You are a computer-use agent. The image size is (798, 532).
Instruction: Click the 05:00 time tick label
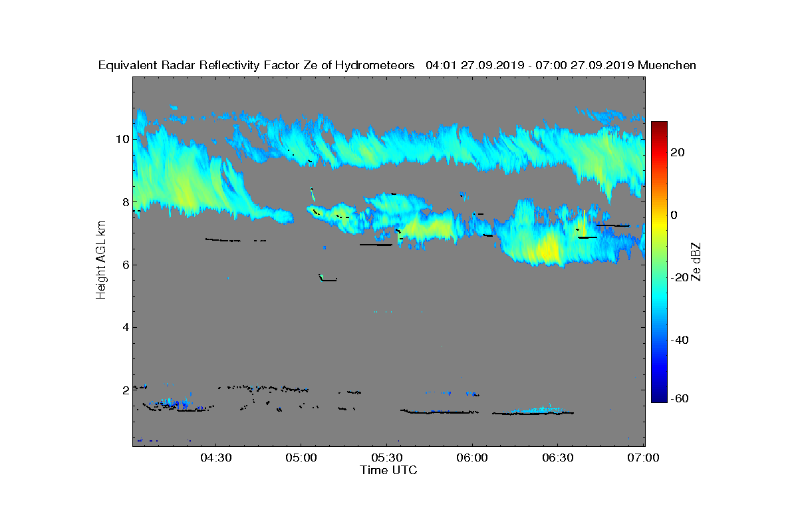[301, 458]
